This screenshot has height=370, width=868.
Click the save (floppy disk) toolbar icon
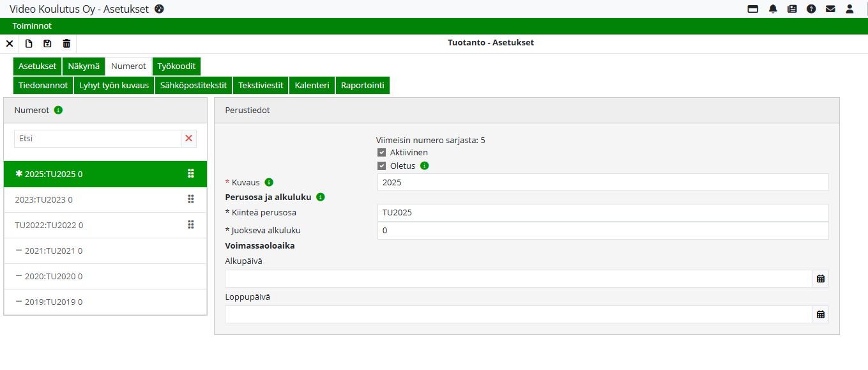click(x=47, y=43)
